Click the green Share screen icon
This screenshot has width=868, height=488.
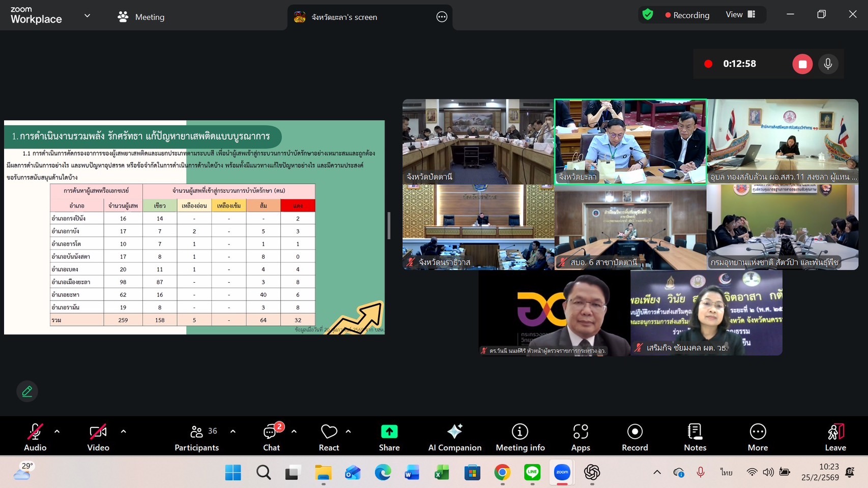tap(389, 432)
